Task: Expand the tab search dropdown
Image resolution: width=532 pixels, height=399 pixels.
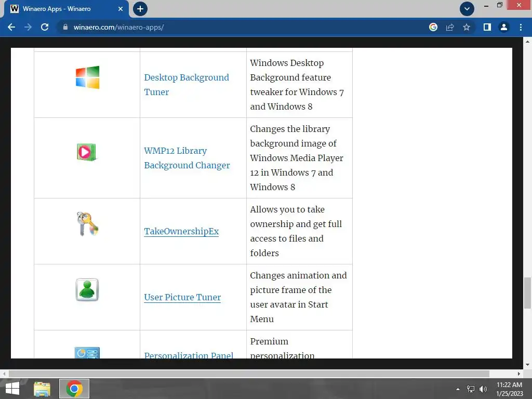Action: (467, 9)
